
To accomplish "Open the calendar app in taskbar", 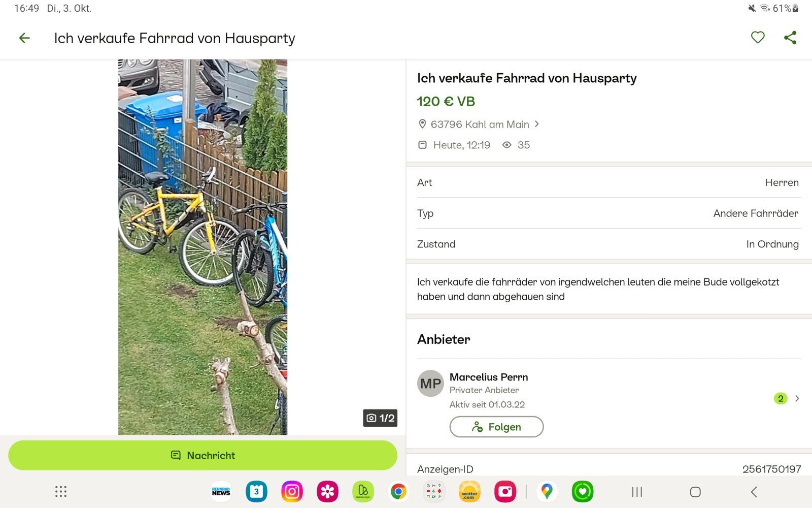I will tap(257, 492).
